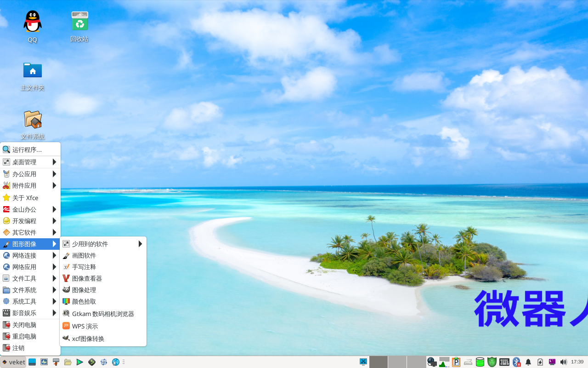Click the gray scanner tray icon
The image size is (588, 368).
[x=468, y=362]
